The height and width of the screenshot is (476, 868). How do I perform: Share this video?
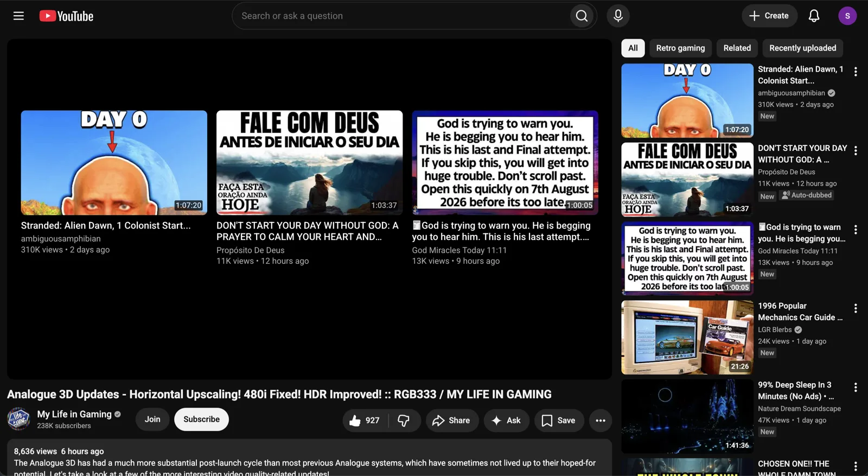pos(451,421)
